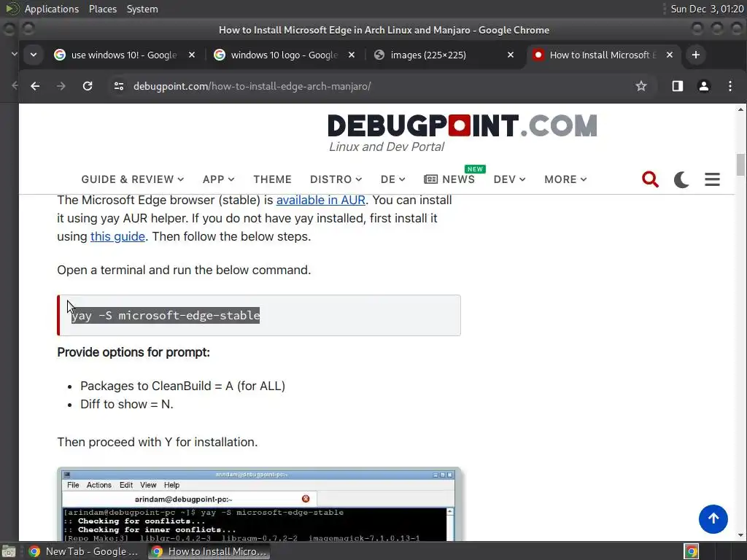747x560 pixels.
Task: Close the 'windows 10 logo' tab
Action: pos(352,55)
